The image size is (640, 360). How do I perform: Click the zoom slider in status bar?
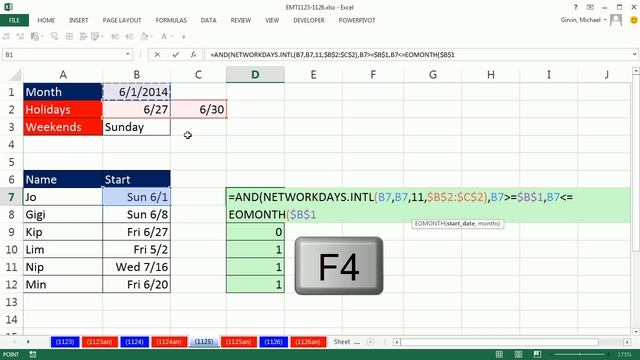[580, 354]
